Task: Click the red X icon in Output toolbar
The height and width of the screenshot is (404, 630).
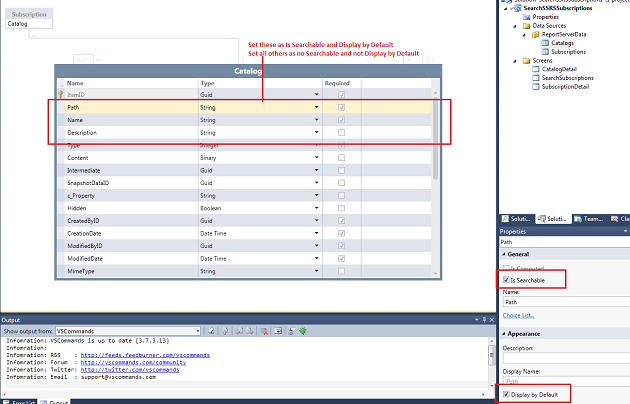Action: 264,331
